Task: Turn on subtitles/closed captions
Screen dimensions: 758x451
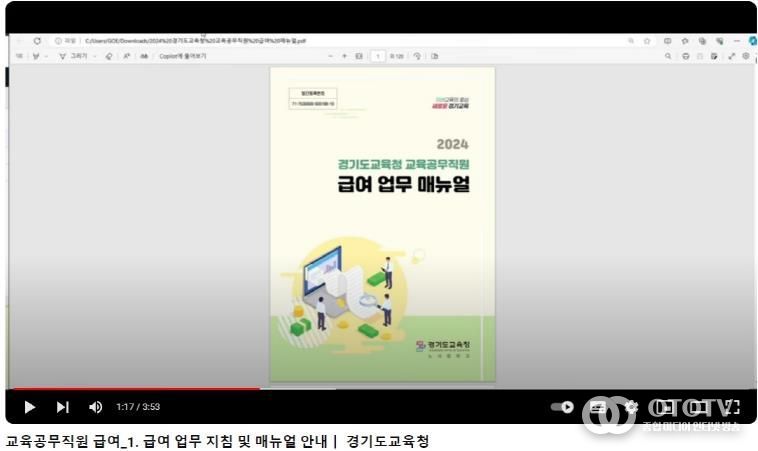Action: pos(598,407)
